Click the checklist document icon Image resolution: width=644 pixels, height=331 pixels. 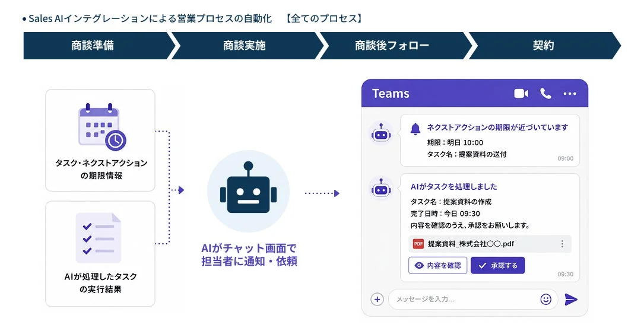pos(99,237)
